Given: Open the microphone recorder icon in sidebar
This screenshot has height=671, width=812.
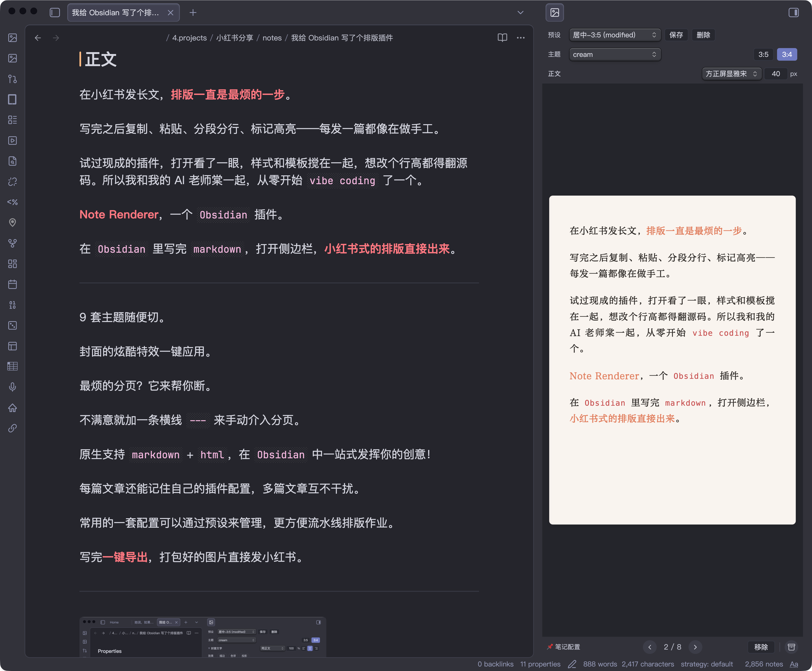Looking at the screenshot, I should click(x=13, y=387).
